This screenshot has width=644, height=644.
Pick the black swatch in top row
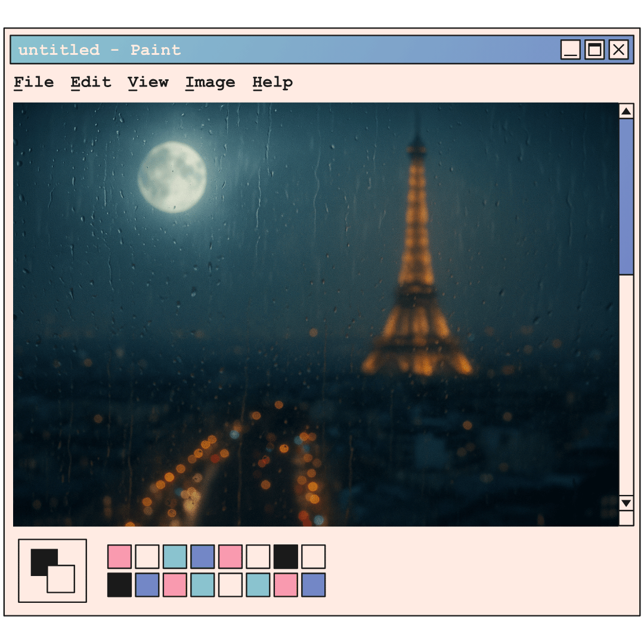pyautogui.click(x=286, y=556)
